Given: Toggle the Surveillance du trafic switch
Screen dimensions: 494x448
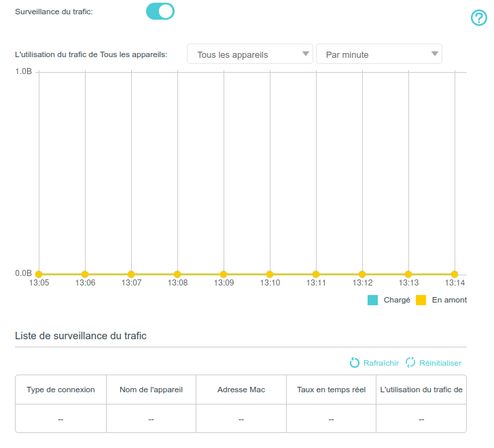Looking at the screenshot, I should 160,12.
